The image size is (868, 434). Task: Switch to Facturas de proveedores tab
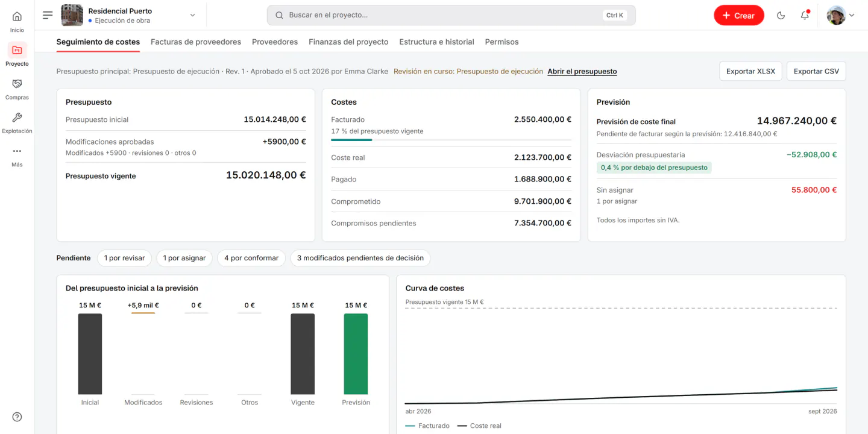click(x=196, y=42)
